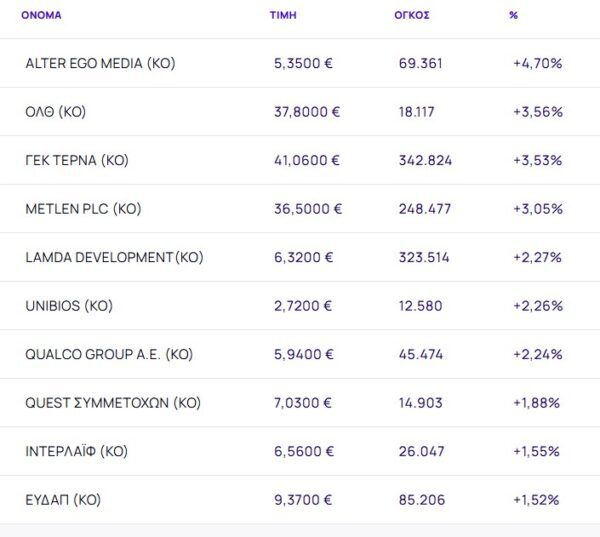Open LAMDA DEVELOPMENT (ΚΟ) stock page
Viewport: 600px width, 537px height.
114,257
